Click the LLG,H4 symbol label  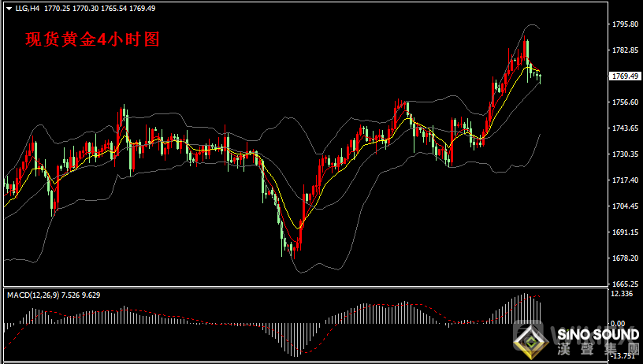coord(27,8)
